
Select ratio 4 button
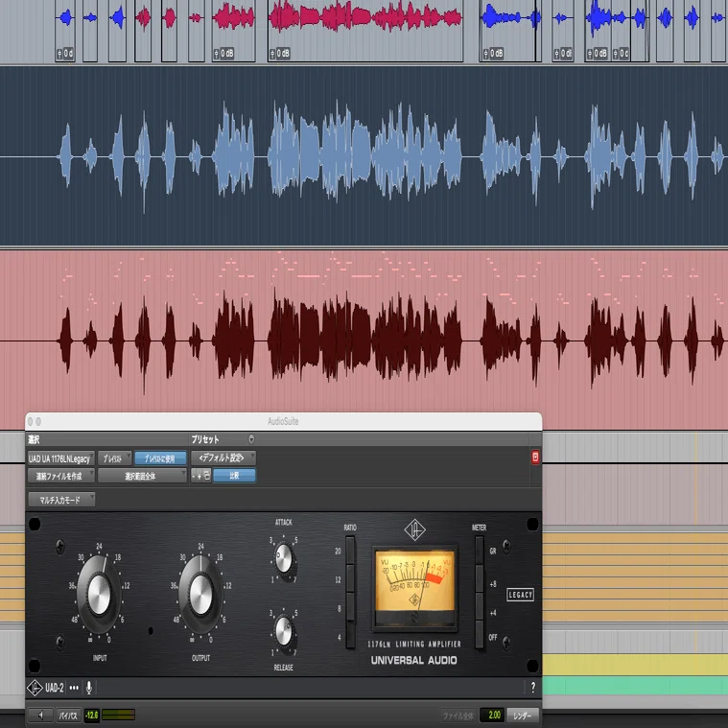pos(350,635)
